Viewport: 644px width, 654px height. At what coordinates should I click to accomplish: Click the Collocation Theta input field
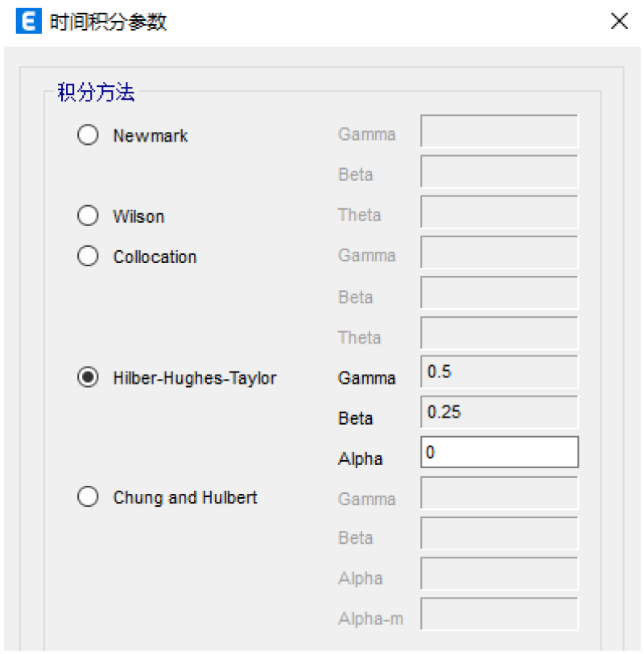[x=501, y=336]
